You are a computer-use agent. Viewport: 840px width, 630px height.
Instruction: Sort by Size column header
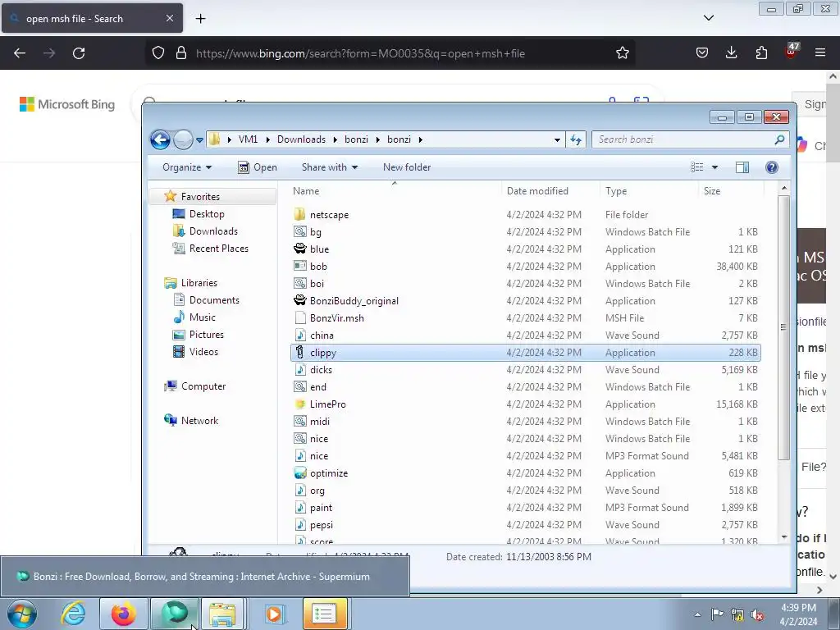[731, 190]
